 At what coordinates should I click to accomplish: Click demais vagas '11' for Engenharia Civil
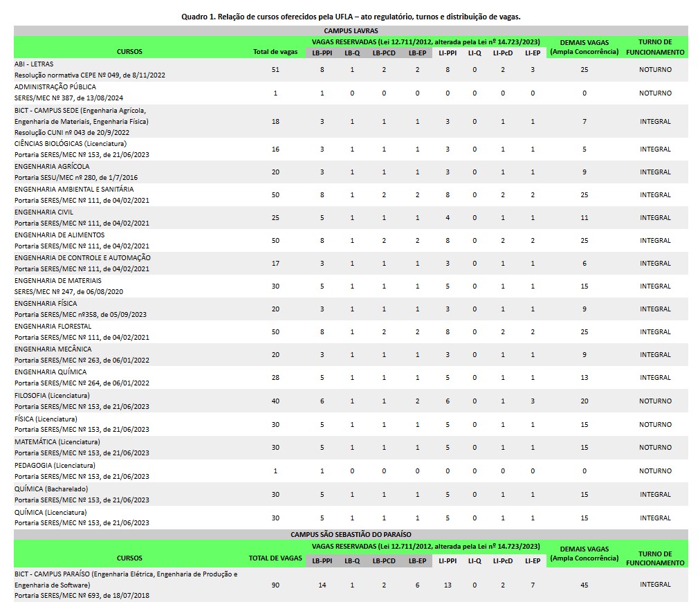pyautogui.click(x=584, y=217)
